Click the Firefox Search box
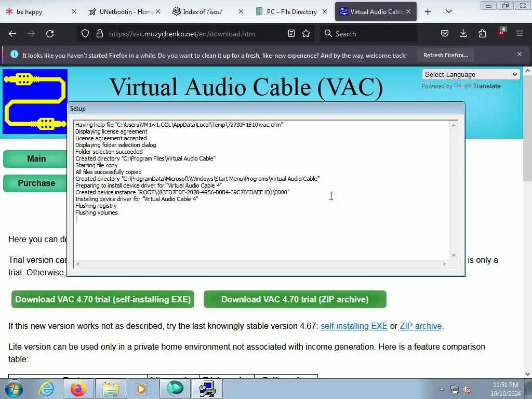This screenshot has width=532, height=399. pos(369,34)
